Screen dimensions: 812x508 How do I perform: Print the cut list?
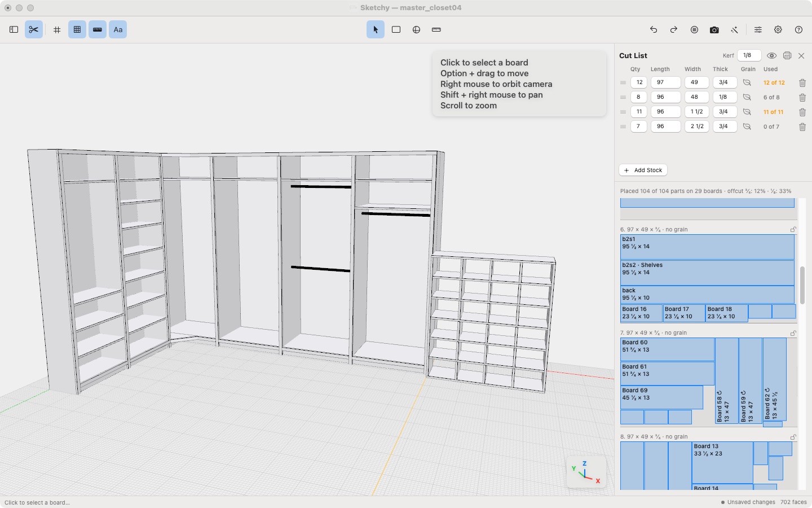787,55
